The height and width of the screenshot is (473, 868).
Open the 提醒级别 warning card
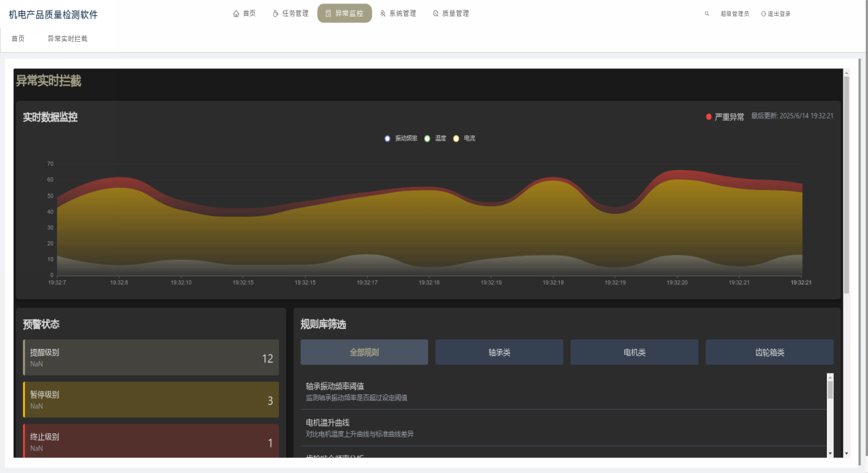pos(151,357)
